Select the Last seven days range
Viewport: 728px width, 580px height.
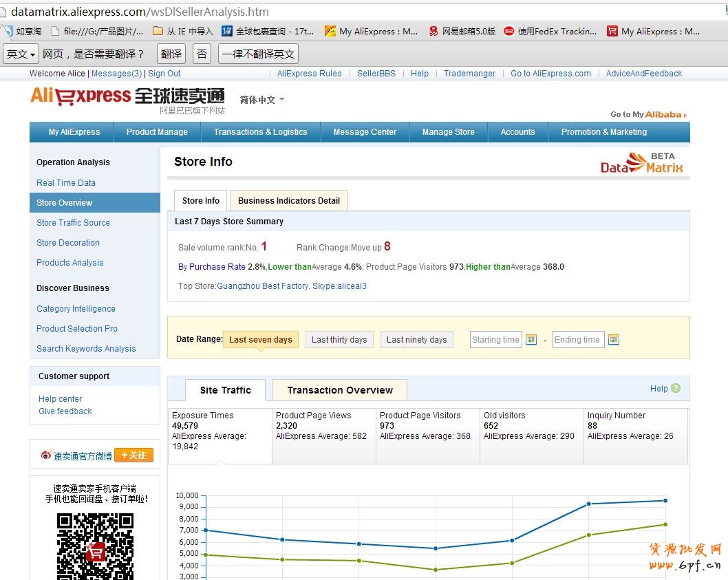pos(261,339)
